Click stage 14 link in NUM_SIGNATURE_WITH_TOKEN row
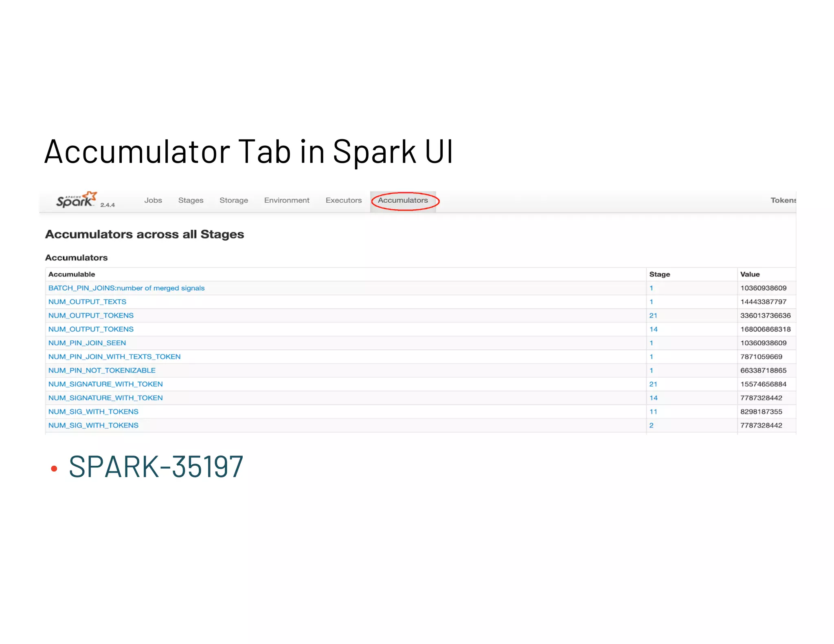Screen dimensions: 834x644 click(653, 398)
